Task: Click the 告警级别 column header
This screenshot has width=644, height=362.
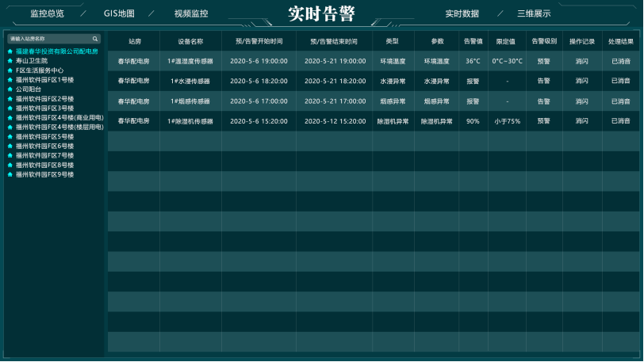Action: 543,41
